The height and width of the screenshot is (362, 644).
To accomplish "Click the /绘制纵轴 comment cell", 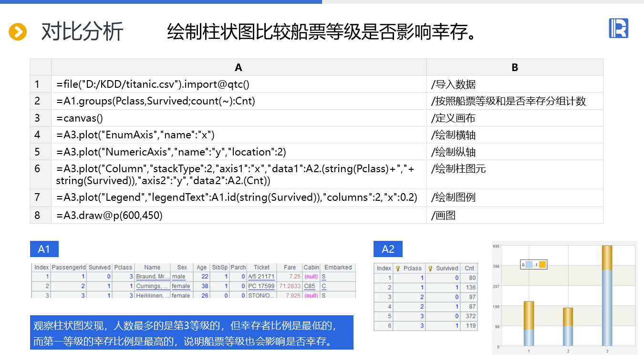I will 515,152.
